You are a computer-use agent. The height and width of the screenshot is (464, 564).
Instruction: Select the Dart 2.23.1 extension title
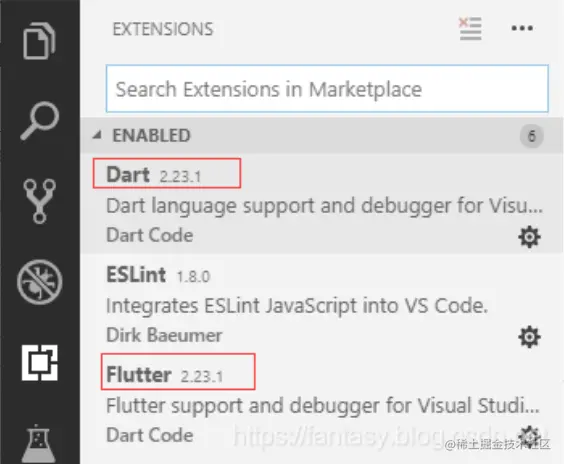(x=154, y=175)
